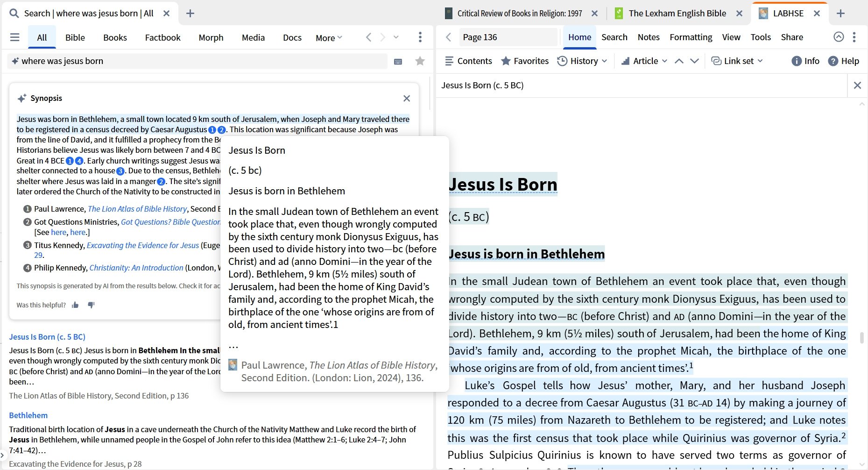
Task: Open the 'Jesus Is Born (c. 5 BC)' result
Action: pos(47,337)
